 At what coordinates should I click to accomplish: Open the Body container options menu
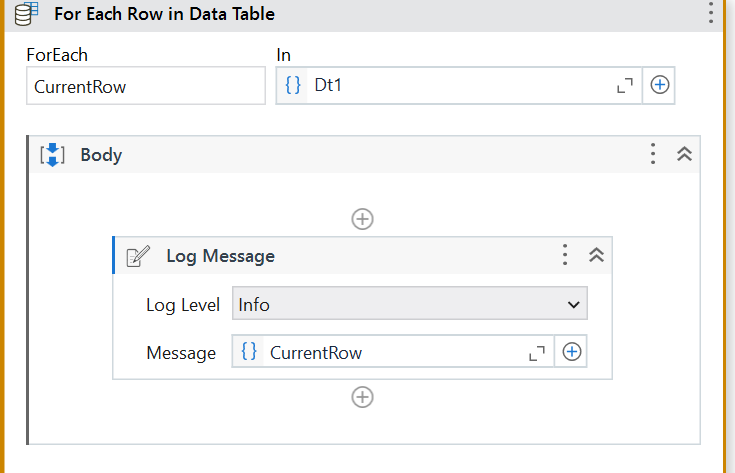coord(652,154)
